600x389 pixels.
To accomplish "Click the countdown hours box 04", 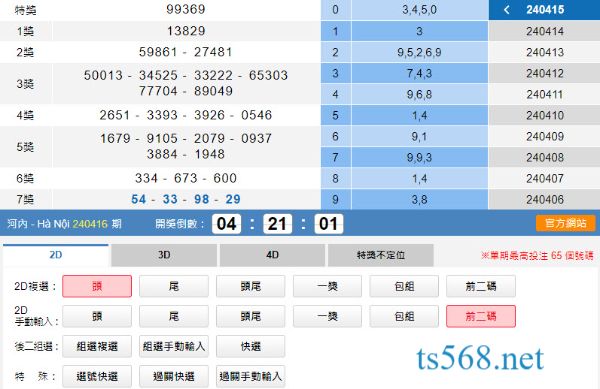I will pyautogui.click(x=227, y=224).
